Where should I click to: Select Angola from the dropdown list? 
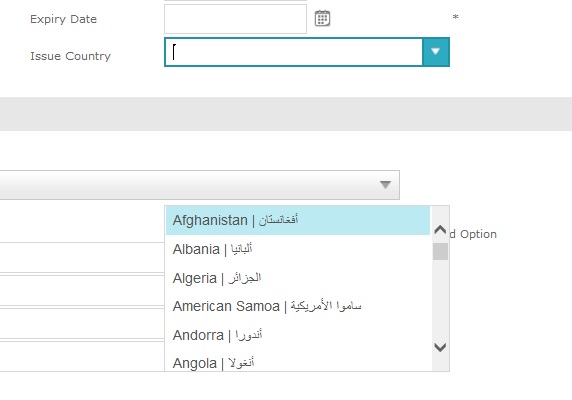pos(298,362)
